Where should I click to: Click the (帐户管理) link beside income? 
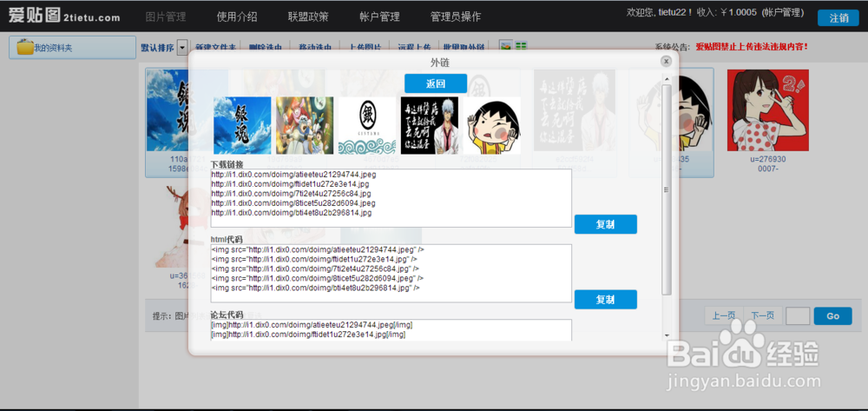[782, 13]
